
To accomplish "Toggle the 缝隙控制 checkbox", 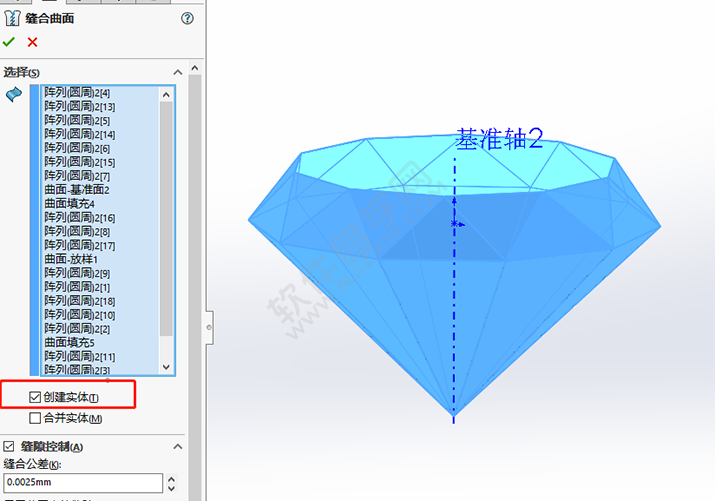I will coord(9,446).
